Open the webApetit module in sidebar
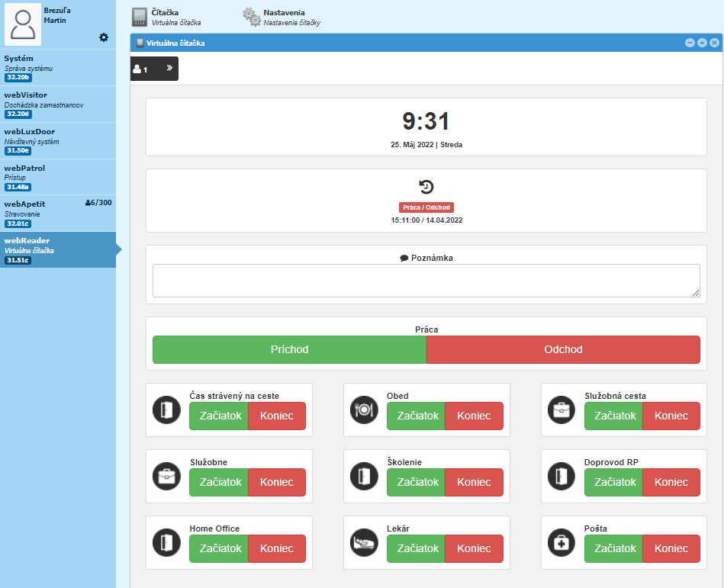 click(58, 214)
